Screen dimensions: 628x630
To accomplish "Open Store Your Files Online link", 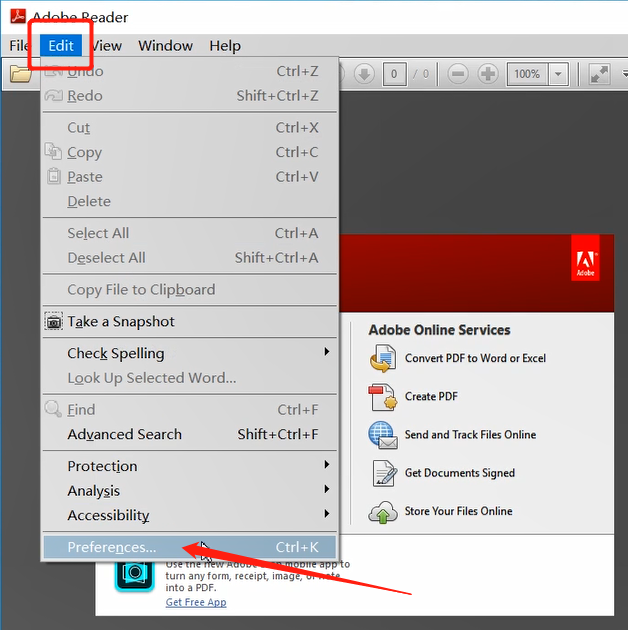I will (458, 511).
